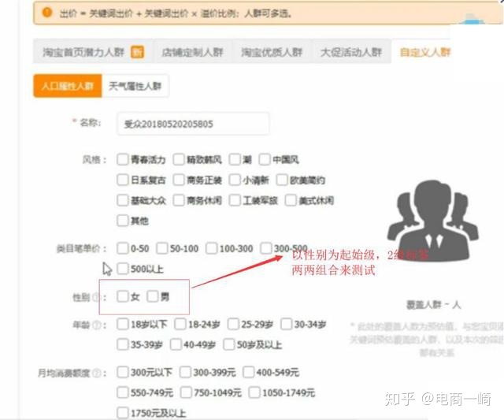The image size is (504, 420).
Task: Enable the 750-1049元 spending checkbox
Action: pos(186,392)
